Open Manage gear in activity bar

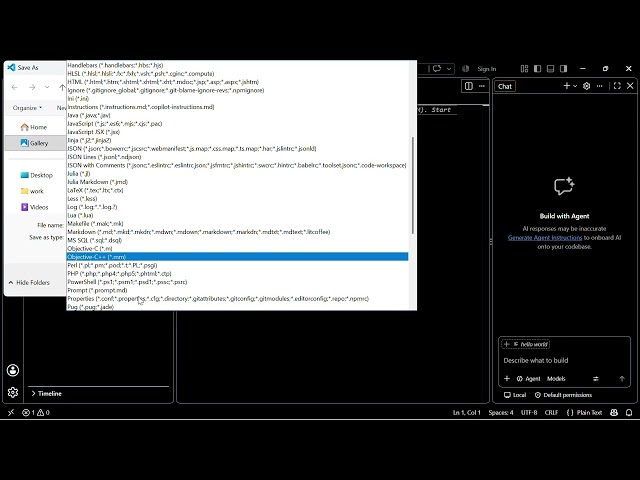point(13,392)
